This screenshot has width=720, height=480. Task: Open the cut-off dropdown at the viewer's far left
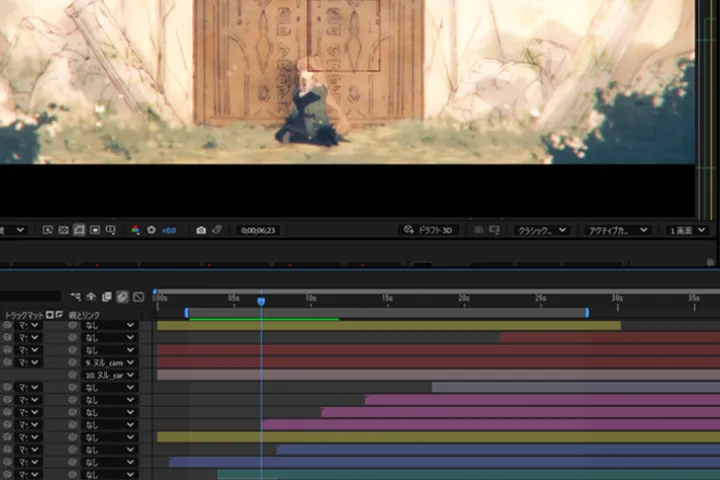coord(13,230)
